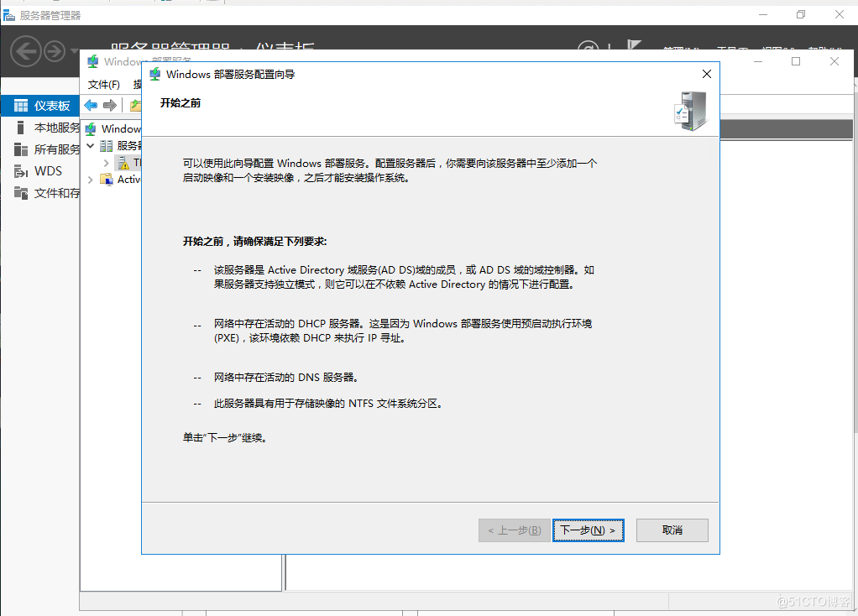Click the text 单击"下一步"继续。

point(225,437)
